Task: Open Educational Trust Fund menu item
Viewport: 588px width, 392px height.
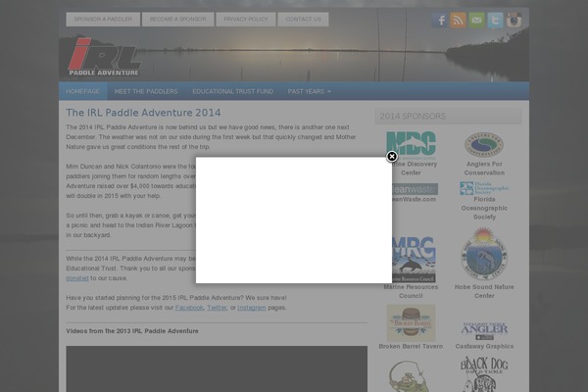Action: click(232, 91)
